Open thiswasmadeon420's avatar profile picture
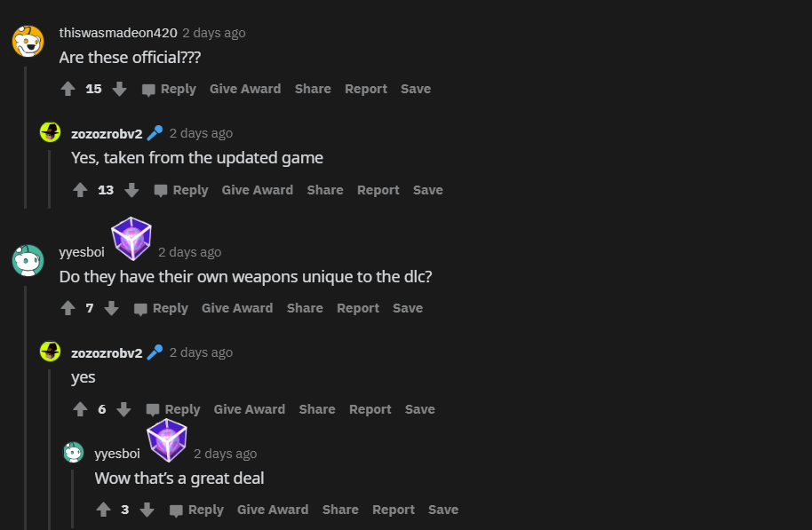Viewport: 812px width, 530px height. pyautogui.click(x=28, y=42)
